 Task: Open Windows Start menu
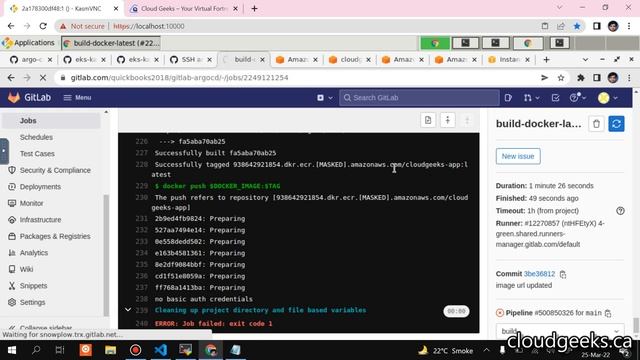click(x=11, y=350)
